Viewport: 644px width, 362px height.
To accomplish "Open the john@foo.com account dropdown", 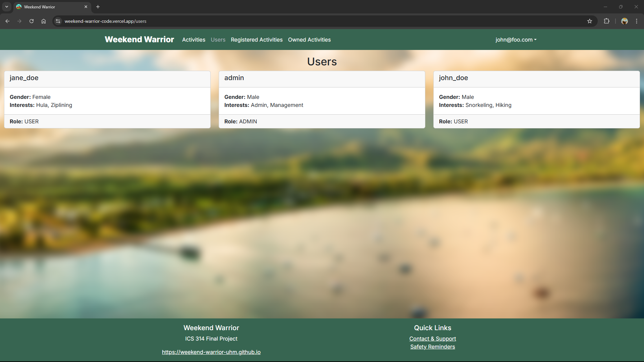I will [516, 40].
